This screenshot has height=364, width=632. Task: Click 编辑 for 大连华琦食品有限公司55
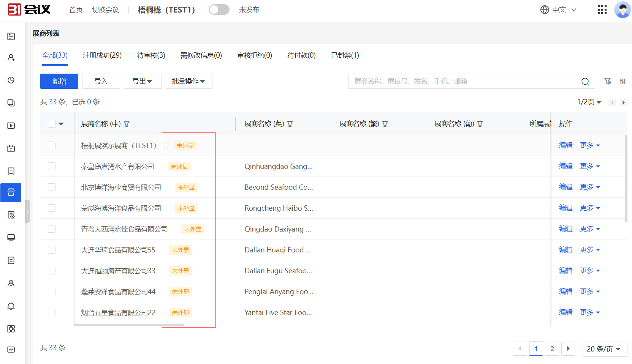tap(565, 250)
